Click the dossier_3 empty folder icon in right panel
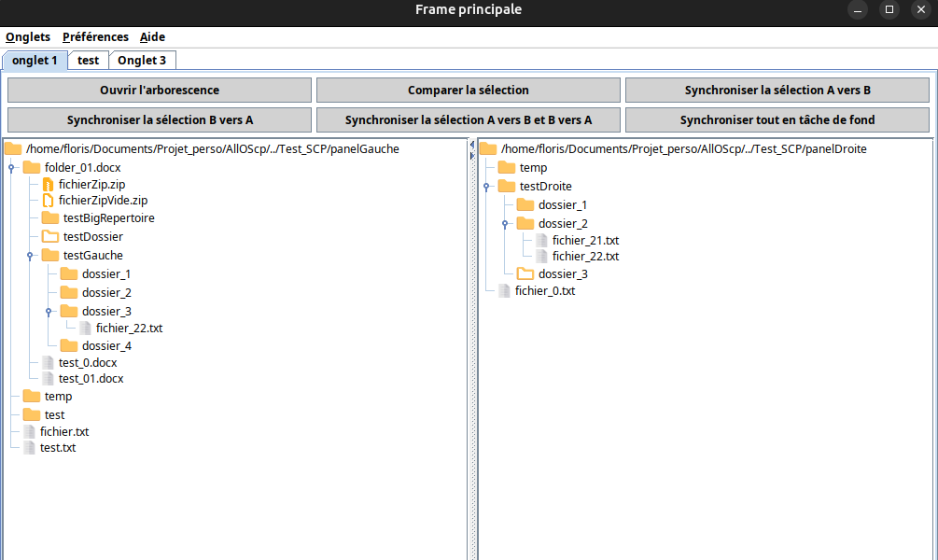Viewport: 938px width, 560px height. point(525,274)
